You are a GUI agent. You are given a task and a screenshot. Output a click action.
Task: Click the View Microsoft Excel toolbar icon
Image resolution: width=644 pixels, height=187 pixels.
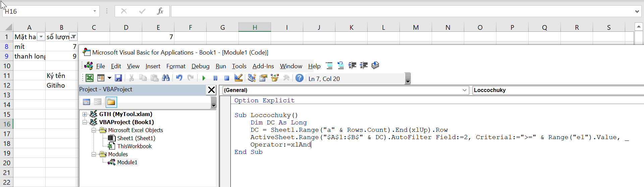pos(89,78)
